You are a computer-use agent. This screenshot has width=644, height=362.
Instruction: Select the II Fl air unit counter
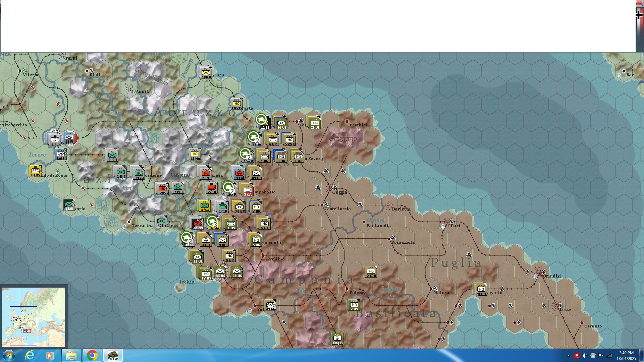(x=70, y=138)
